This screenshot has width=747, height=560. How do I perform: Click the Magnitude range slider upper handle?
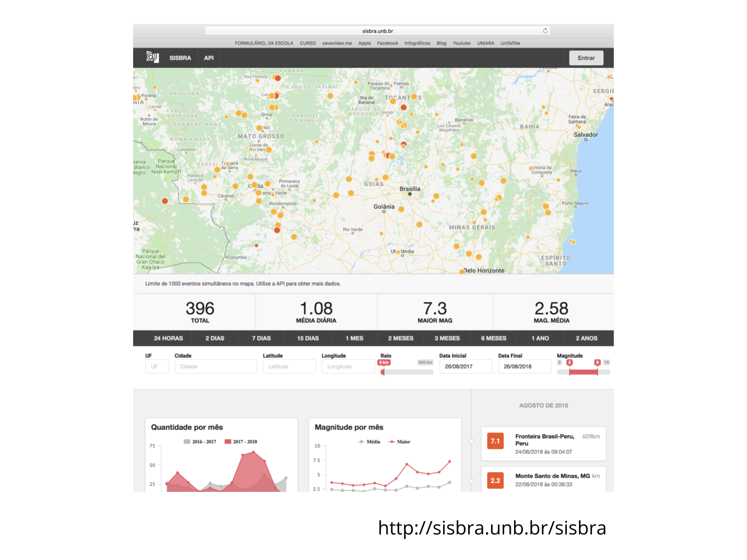(597, 372)
